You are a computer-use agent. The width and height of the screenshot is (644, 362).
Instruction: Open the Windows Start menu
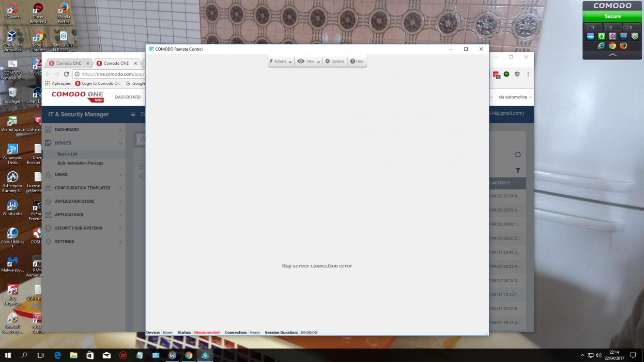[x=8, y=355]
